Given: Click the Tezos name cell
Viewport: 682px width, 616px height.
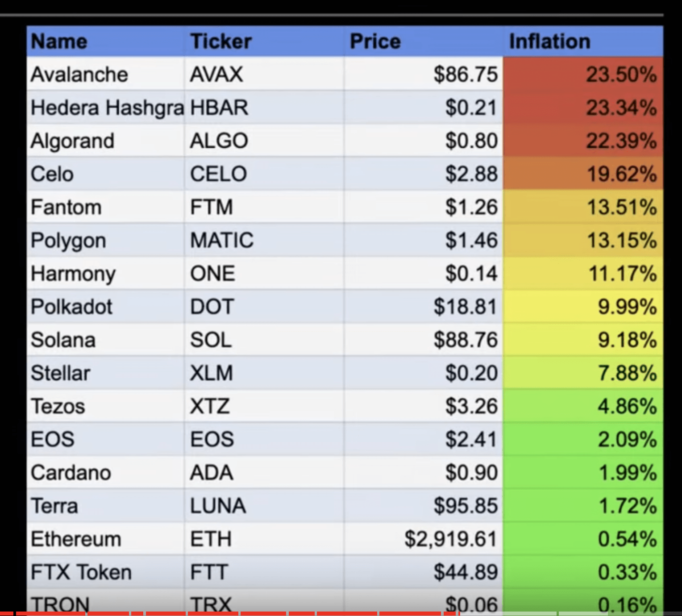Looking at the screenshot, I should 106,406.
